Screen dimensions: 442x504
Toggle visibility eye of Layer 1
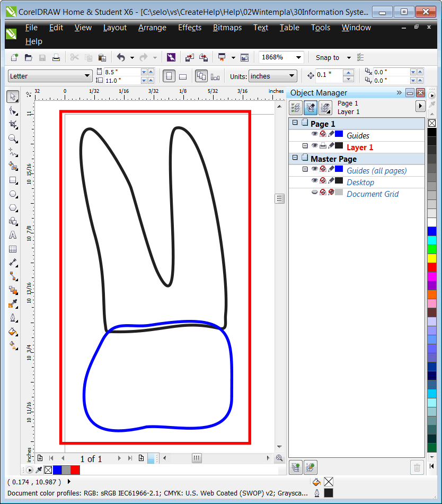pyautogui.click(x=315, y=145)
